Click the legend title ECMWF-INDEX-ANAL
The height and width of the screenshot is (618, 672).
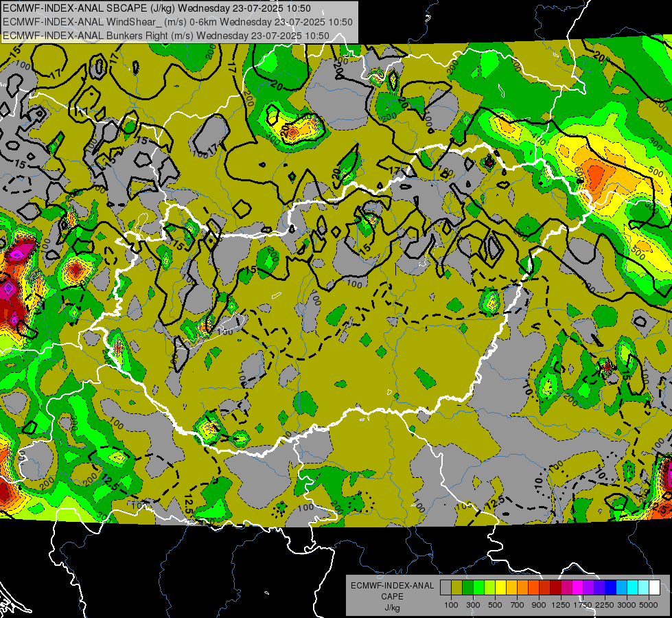pos(392,586)
